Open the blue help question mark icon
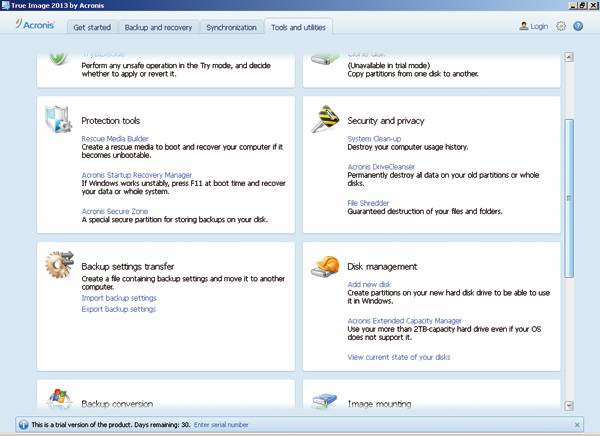The height and width of the screenshot is (436, 600). pyautogui.click(x=578, y=26)
